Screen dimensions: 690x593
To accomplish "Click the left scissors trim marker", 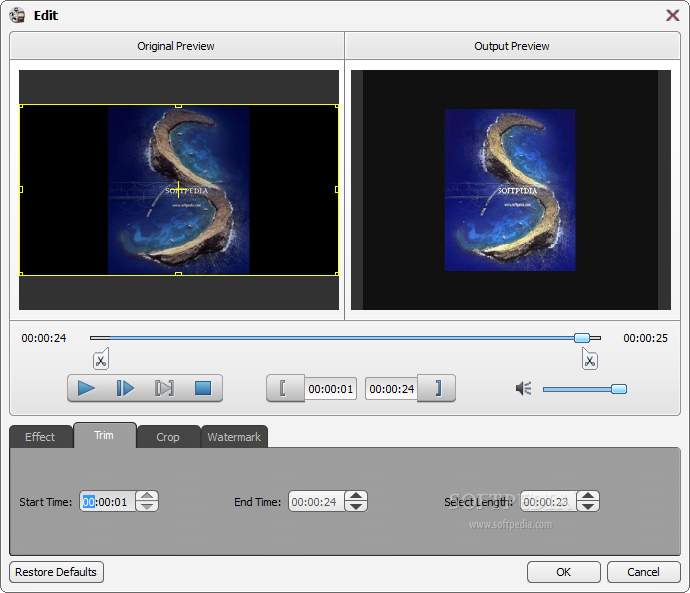I will click(x=101, y=359).
